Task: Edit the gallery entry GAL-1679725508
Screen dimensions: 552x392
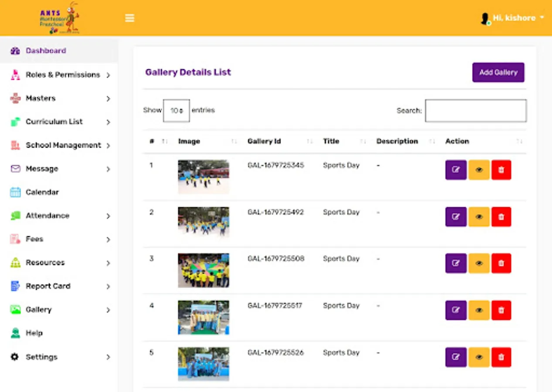Action: point(456,264)
